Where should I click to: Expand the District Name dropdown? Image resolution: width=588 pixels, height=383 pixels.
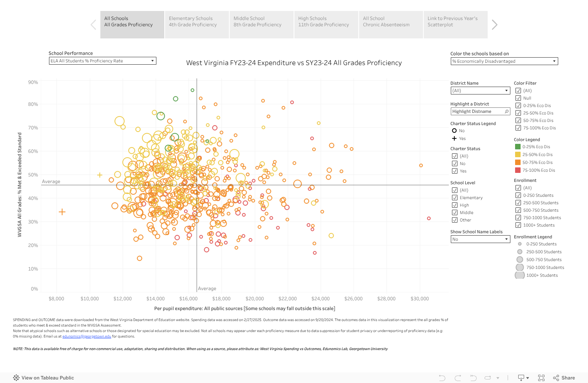click(x=480, y=91)
